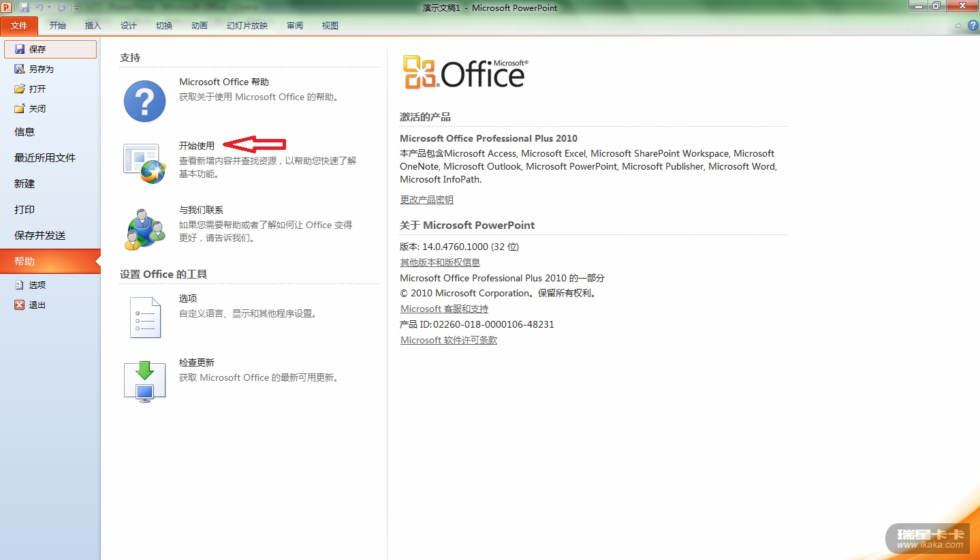The height and width of the screenshot is (560, 980).
Task: Click the 设置 Office 的工具 section heading
Action: 163,274
